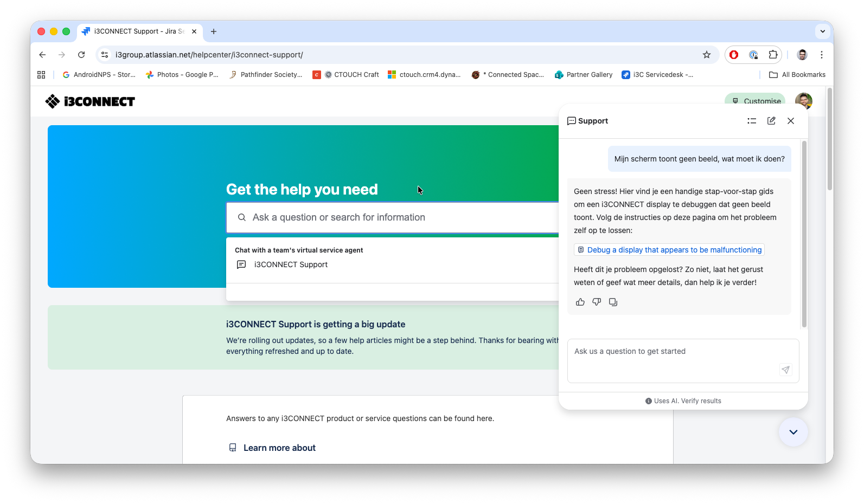Bookmark this page with star icon
Viewport: 864px width, 504px height.
(706, 55)
